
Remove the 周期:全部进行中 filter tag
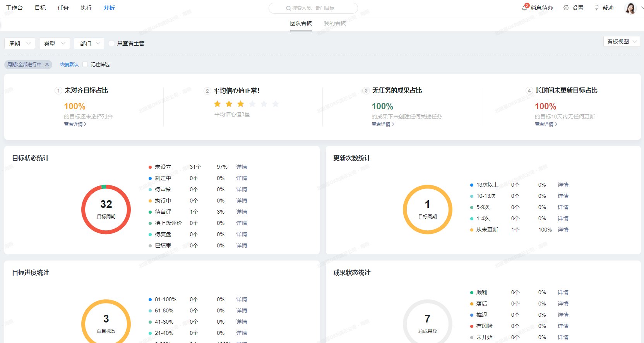[x=47, y=65]
